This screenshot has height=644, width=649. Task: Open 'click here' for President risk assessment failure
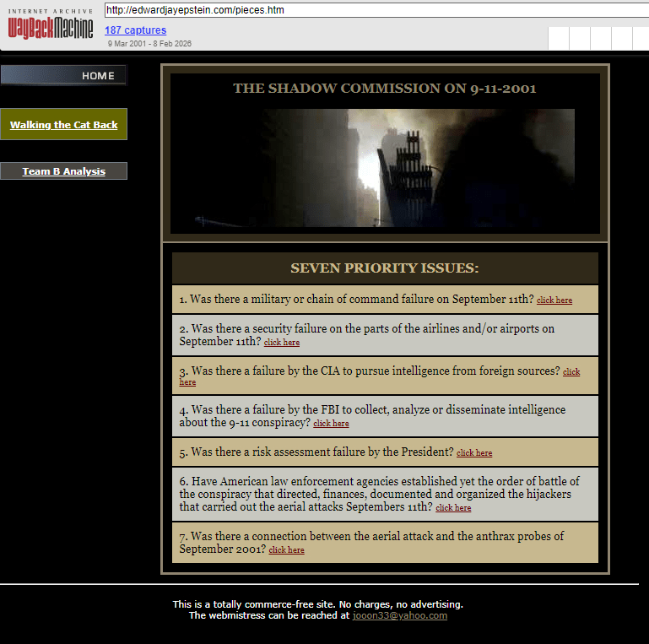473,453
